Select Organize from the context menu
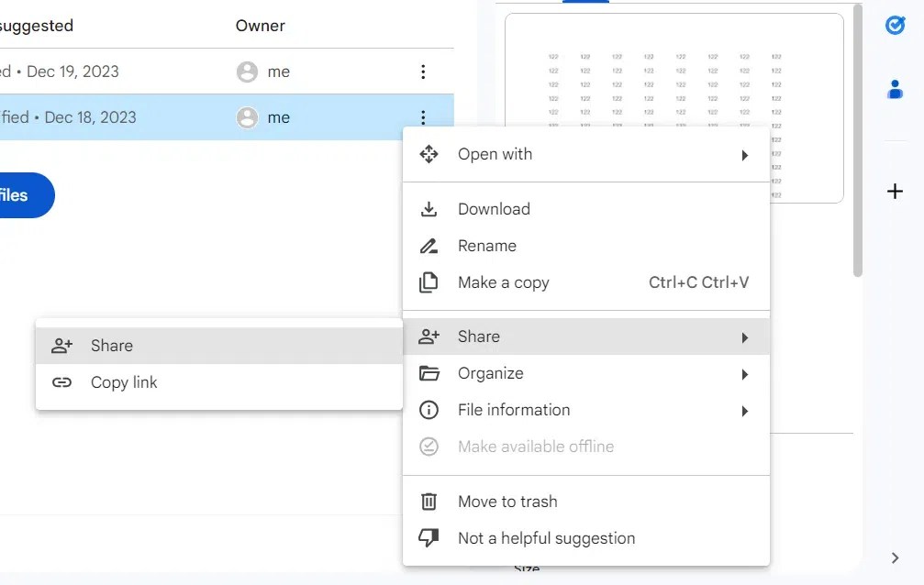 491,373
